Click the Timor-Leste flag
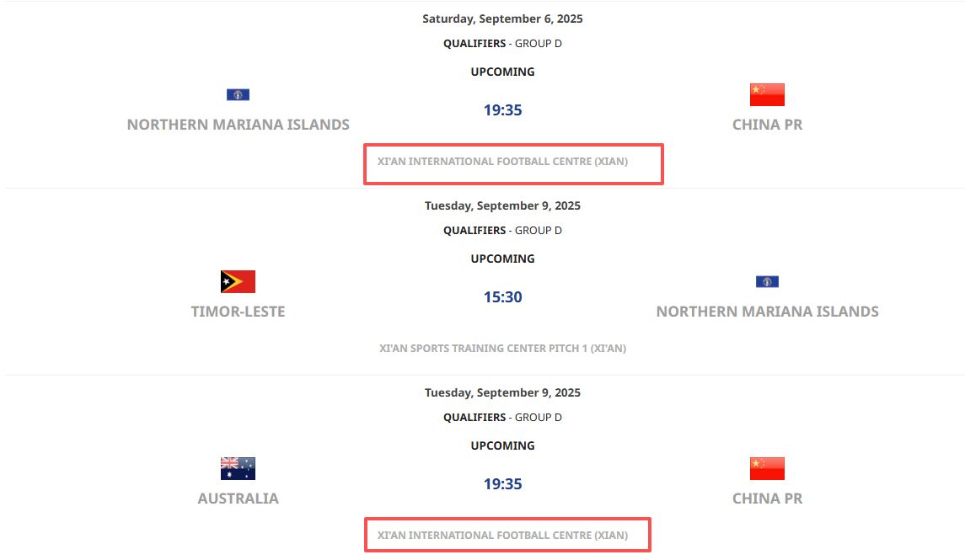This screenshot has width=965, height=560. [238, 281]
